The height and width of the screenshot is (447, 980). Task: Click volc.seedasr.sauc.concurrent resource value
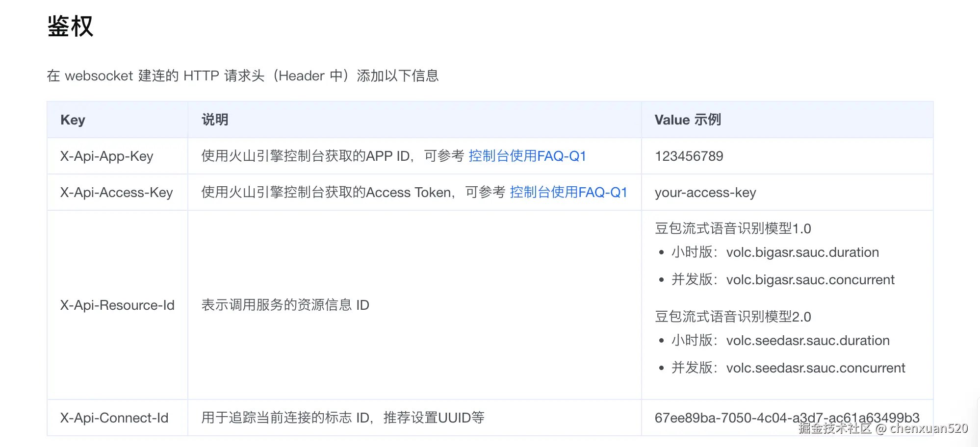[x=815, y=368]
